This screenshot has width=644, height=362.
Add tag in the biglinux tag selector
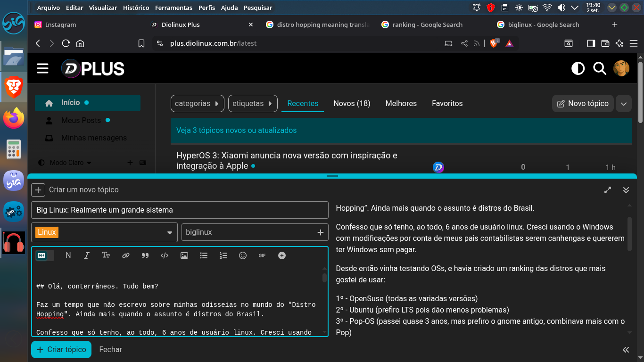pyautogui.click(x=255, y=232)
